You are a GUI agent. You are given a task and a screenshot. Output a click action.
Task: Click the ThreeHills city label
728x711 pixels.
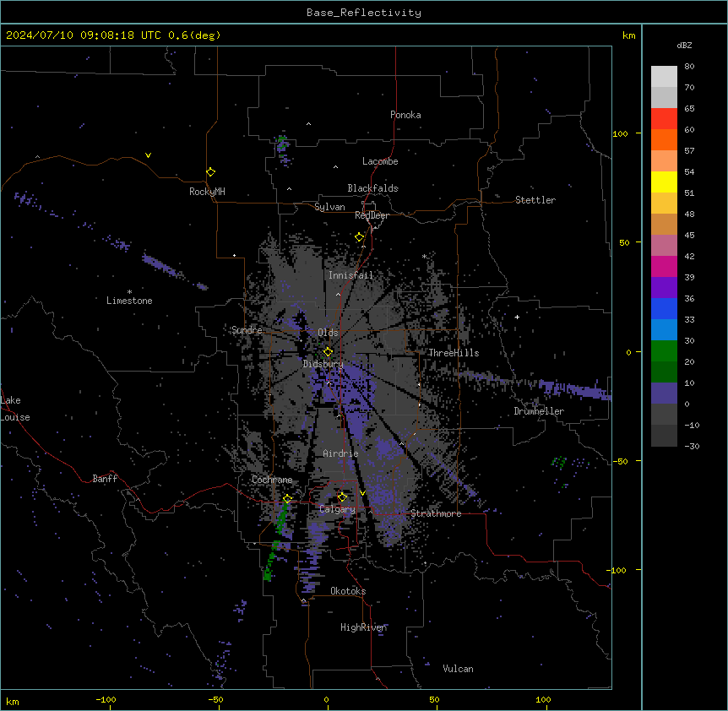point(454,353)
